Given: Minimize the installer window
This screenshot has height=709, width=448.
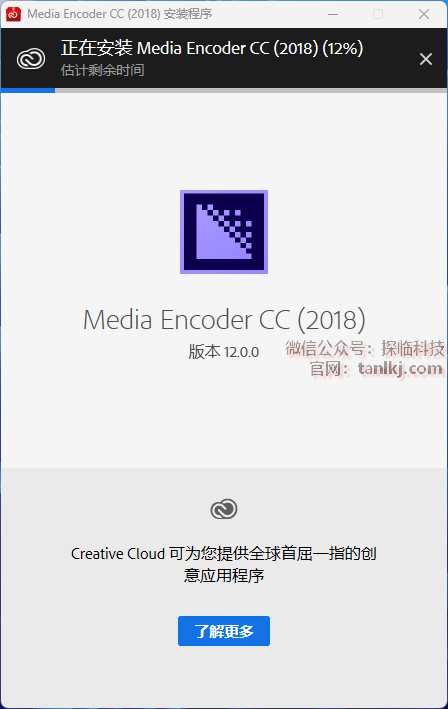Looking at the screenshot, I should tap(333, 14).
